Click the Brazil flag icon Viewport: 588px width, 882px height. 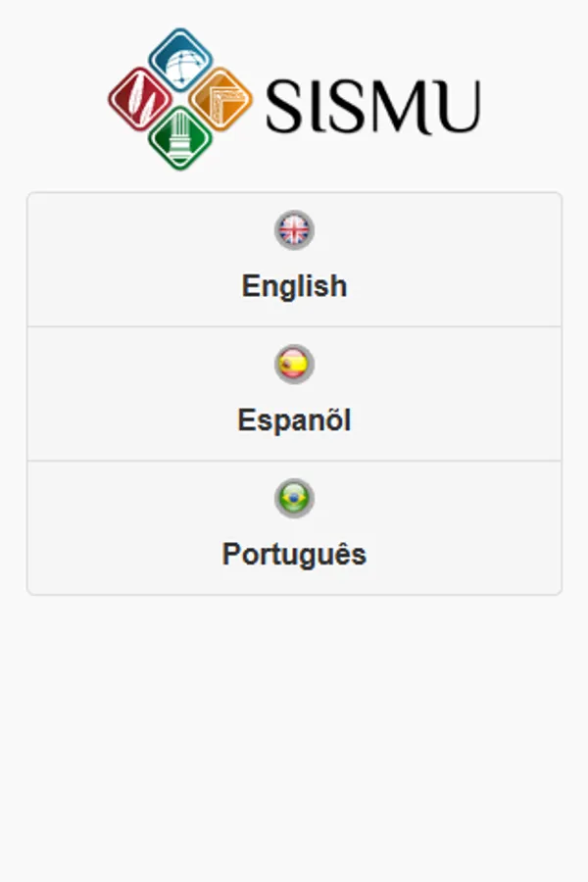(294, 499)
